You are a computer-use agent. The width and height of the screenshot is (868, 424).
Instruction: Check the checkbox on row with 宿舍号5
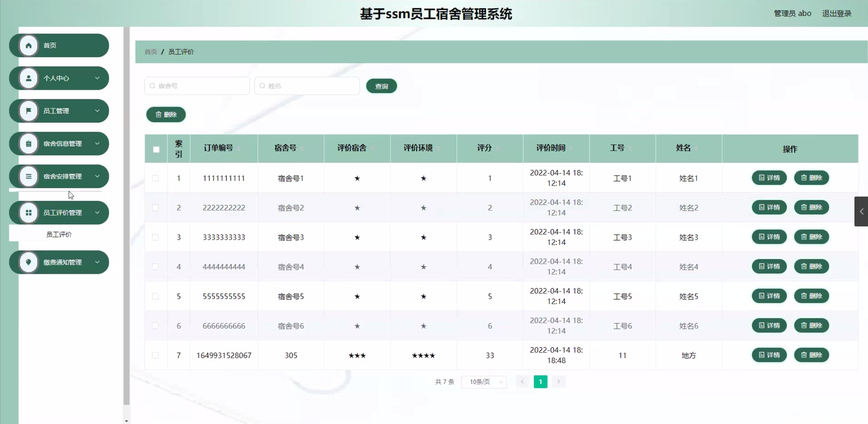click(x=156, y=296)
